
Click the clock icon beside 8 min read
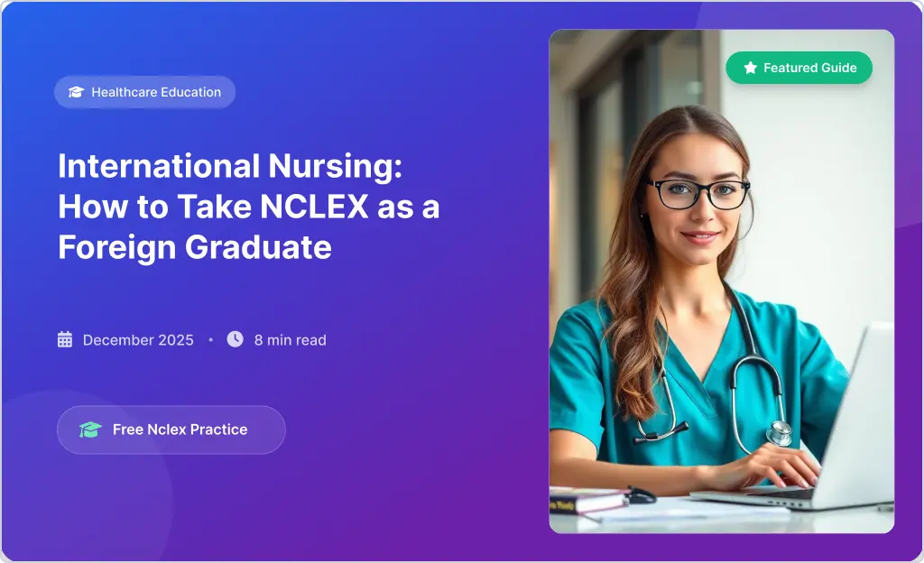tap(236, 339)
